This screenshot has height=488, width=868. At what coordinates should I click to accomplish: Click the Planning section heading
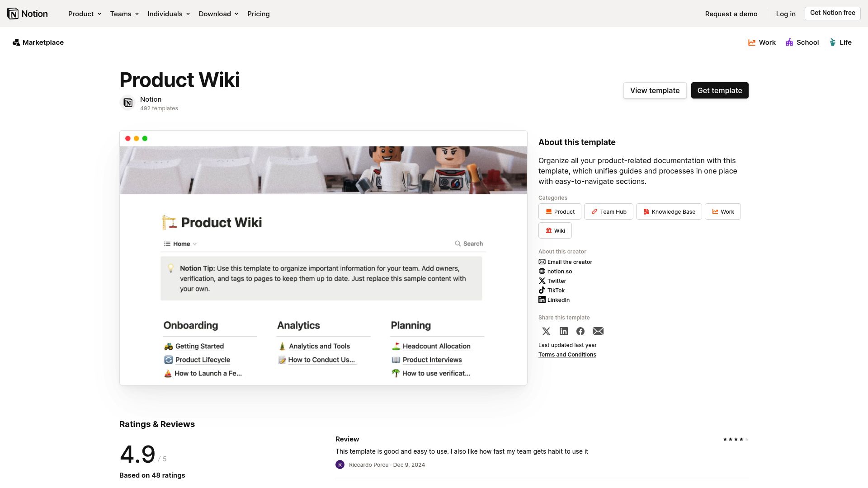[x=410, y=326]
